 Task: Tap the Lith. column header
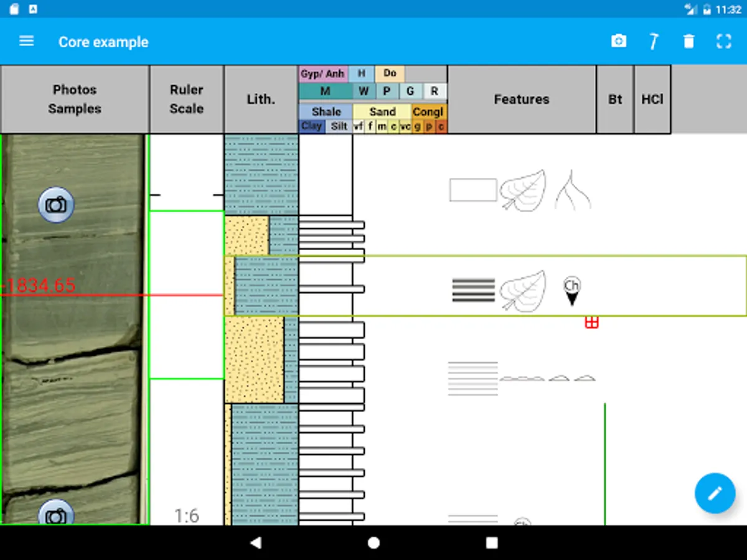coord(261,99)
